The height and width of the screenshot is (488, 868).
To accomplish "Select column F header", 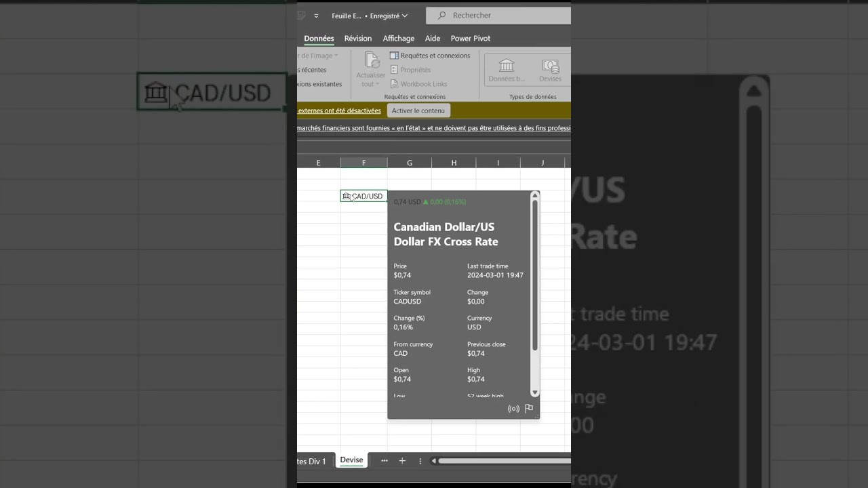I will tap(364, 163).
